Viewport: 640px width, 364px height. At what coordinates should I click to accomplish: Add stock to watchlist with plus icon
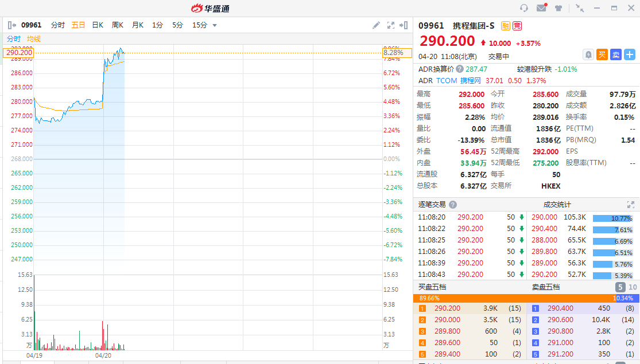point(630,54)
